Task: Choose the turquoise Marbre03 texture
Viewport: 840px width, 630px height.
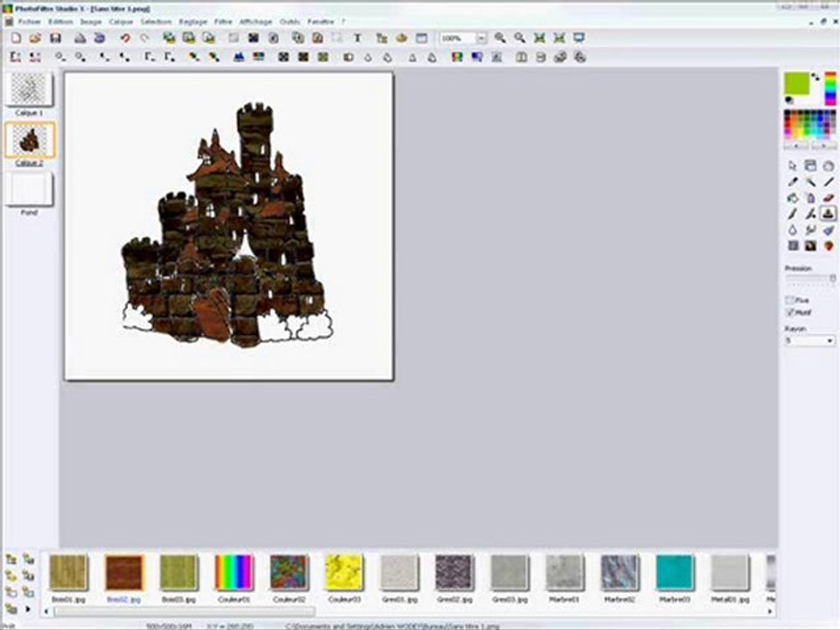Action: [x=675, y=572]
